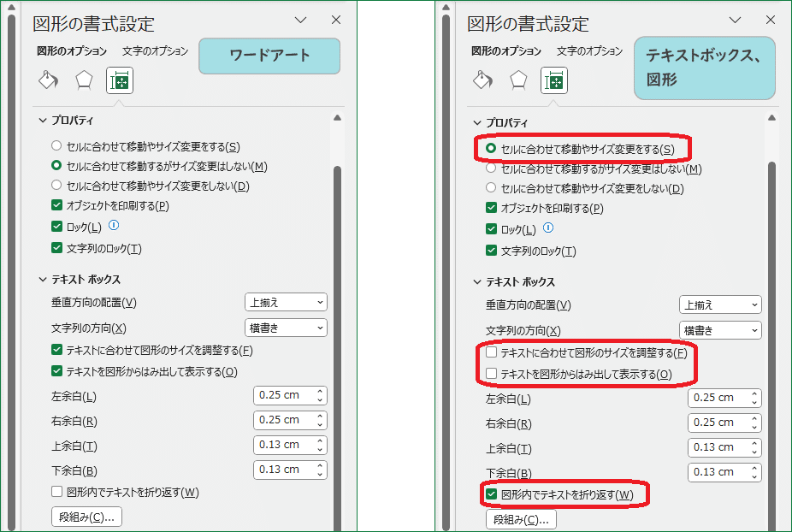Screen dimensions: 792x532
Task: Close the right text box format pane
Action: click(771, 20)
